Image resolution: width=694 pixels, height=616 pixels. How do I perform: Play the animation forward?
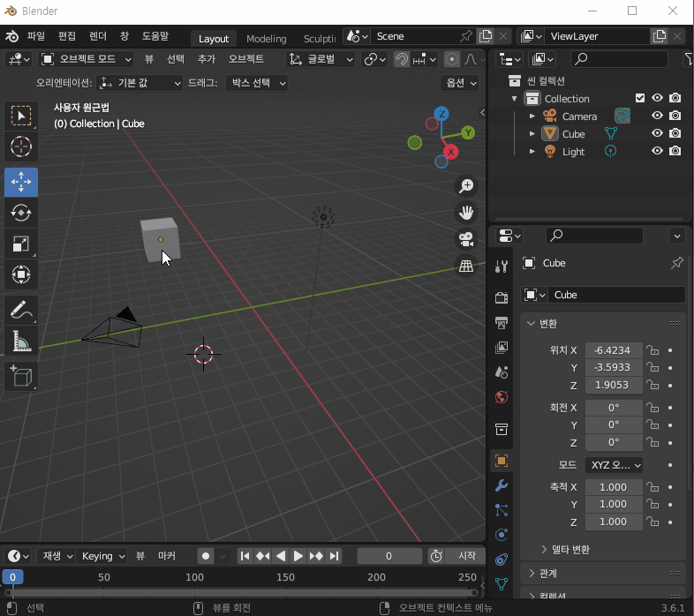click(x=298, y=556)
